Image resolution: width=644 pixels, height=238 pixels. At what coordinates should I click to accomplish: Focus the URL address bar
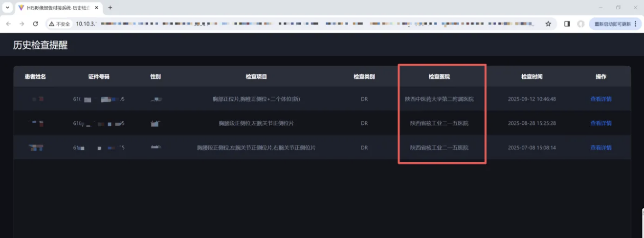pyautogui.click(x=293, y=24)
